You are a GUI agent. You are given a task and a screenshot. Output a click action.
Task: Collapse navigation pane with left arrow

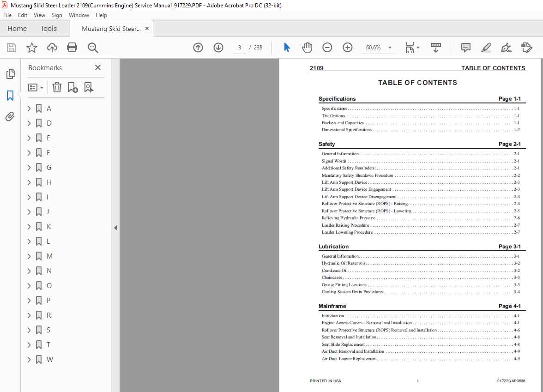115,228
